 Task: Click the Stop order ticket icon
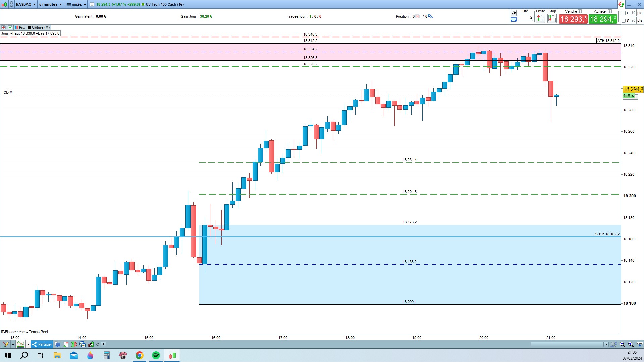[x=552, y=19]
